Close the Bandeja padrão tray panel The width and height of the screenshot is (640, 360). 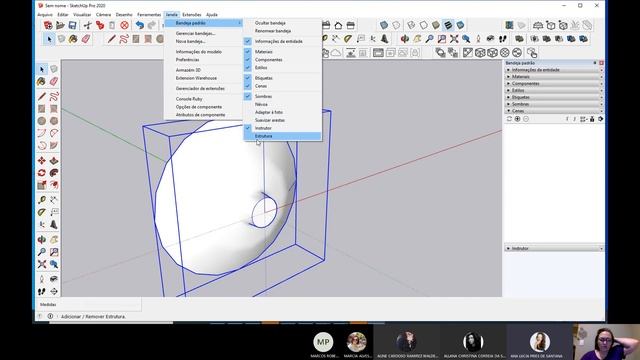(x=601, y=63)
